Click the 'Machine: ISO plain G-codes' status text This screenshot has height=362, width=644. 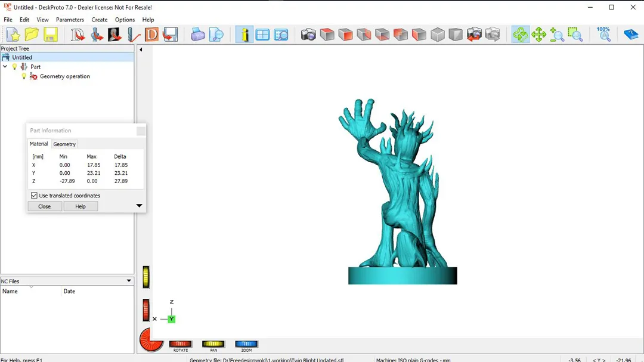point(413,360)
